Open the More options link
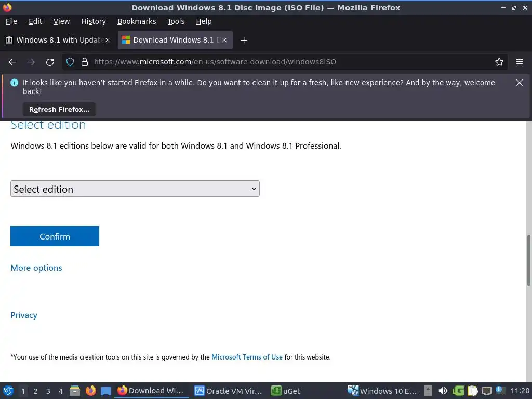The height and width of the screenshot is (399, 532). coord(36,268)
